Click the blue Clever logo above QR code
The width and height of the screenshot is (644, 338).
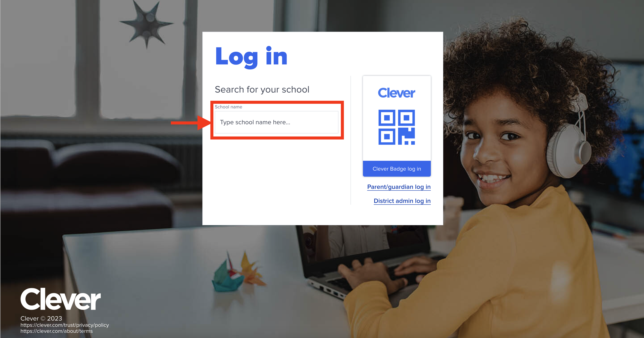pos(396,93)
